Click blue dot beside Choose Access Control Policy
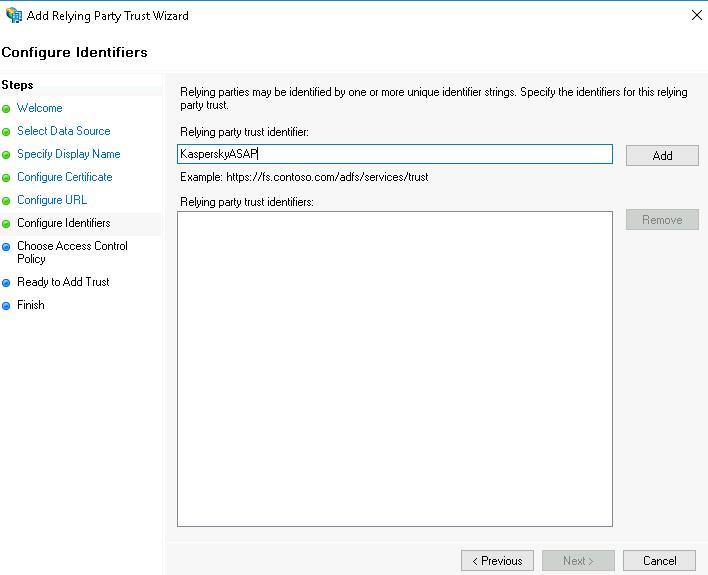 tap(6, 247)
